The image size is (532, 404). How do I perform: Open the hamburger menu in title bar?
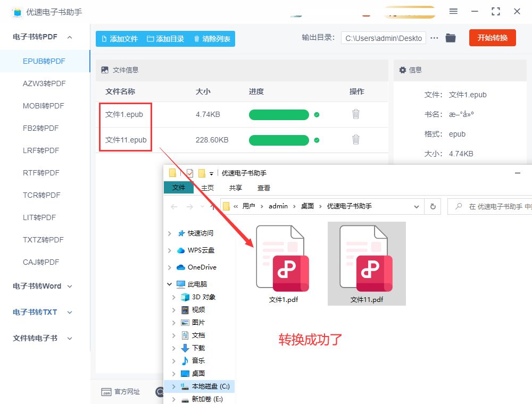pos(453,12)
